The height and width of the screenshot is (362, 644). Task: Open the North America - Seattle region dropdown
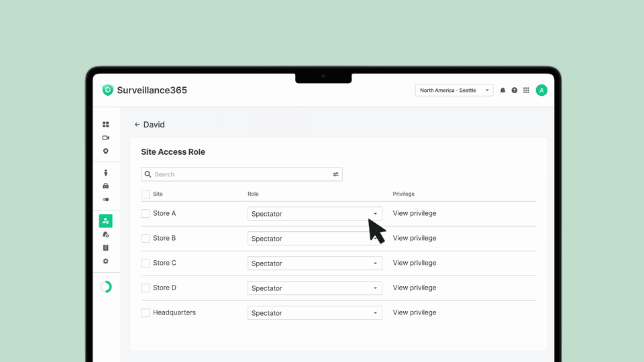[454, 90]
